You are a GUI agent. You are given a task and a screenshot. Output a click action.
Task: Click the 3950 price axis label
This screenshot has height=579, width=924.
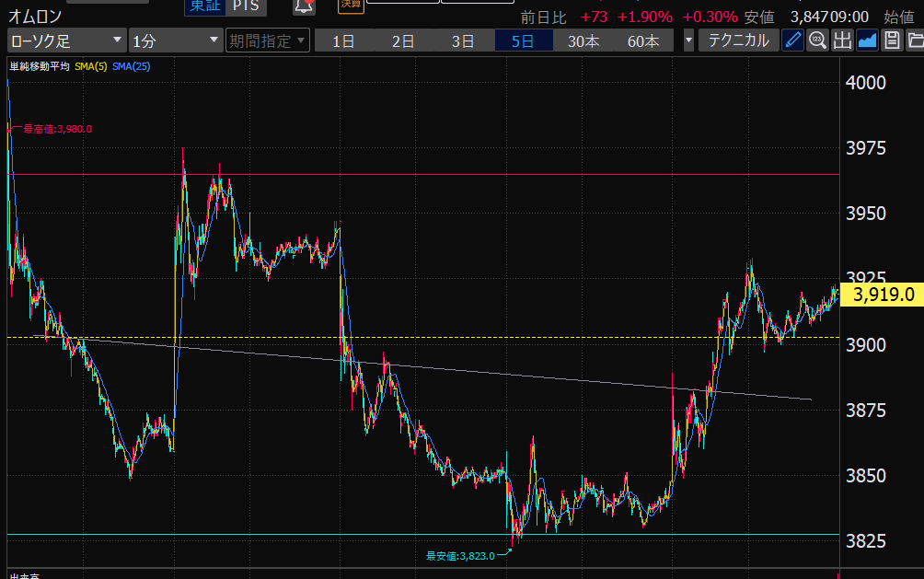pyautogui.click(x=866, y=214)
